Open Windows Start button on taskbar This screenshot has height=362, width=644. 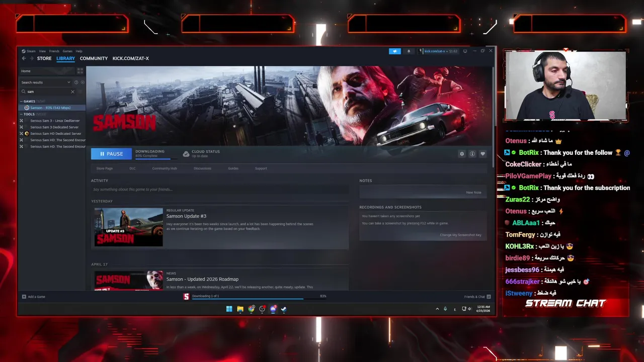pos(229,309)
